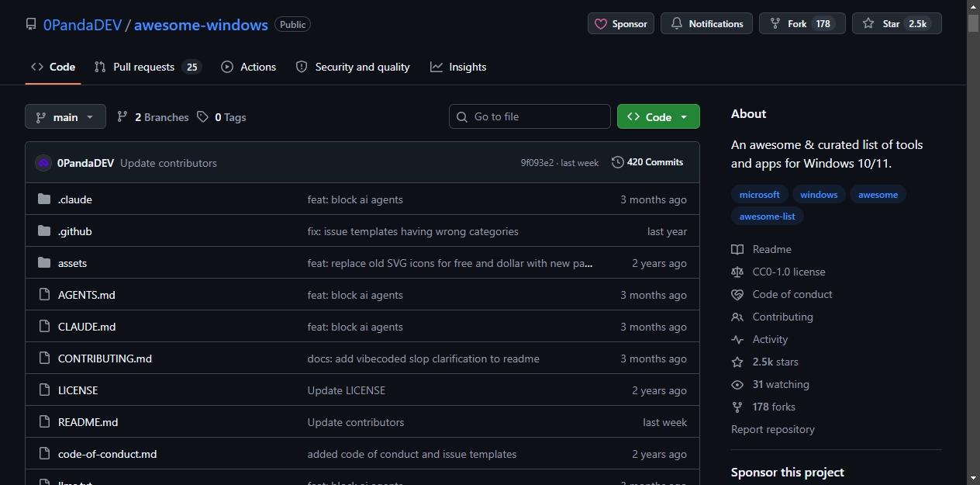
Task: Click the heart icon on Sponsor button
Action: pos(601,24)
